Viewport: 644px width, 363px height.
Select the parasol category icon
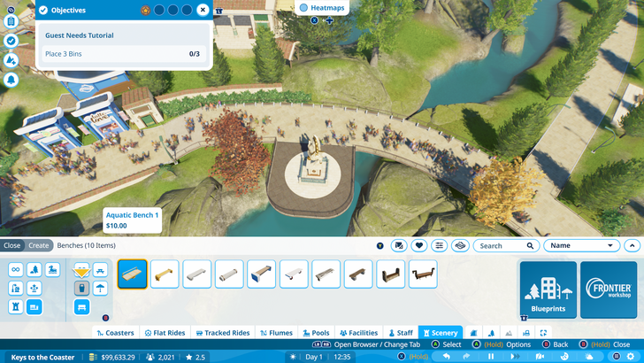tap(100, 289)
